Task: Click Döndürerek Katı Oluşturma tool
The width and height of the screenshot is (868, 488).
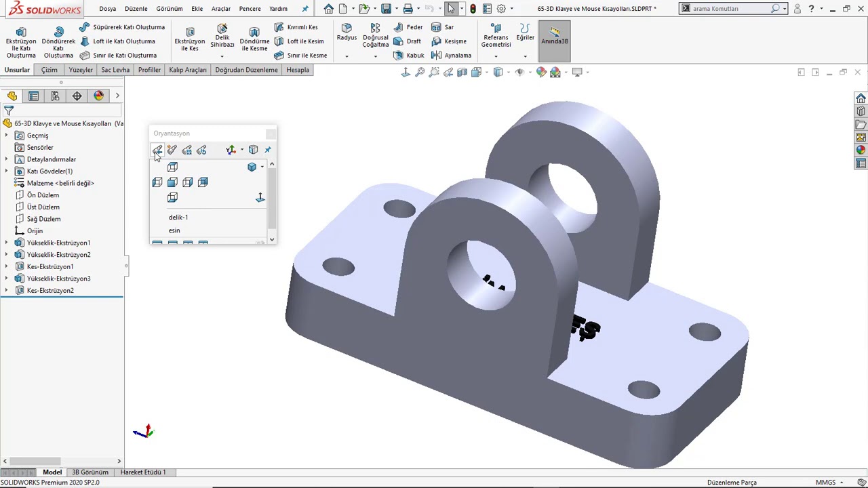Action: (58, 42)
